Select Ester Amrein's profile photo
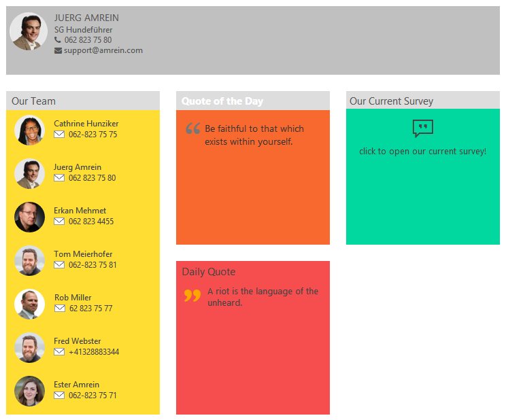The width and height of the screenshot is (506, 420). coord(29,391)
